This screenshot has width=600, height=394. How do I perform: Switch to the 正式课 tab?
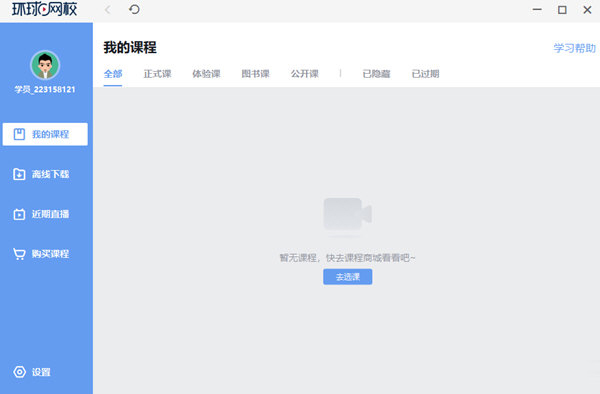tap(157, 74)
